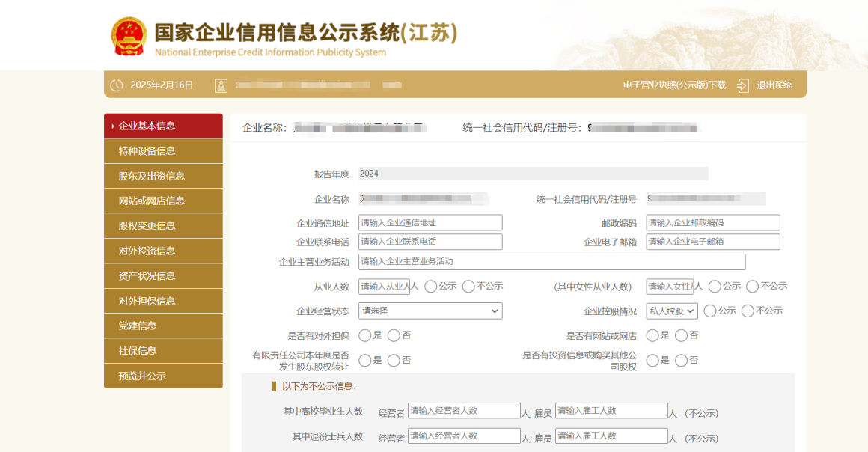
Task: Open the 企业控股情况 dropdown showing 私人控股
Action: tap(671, 311)
